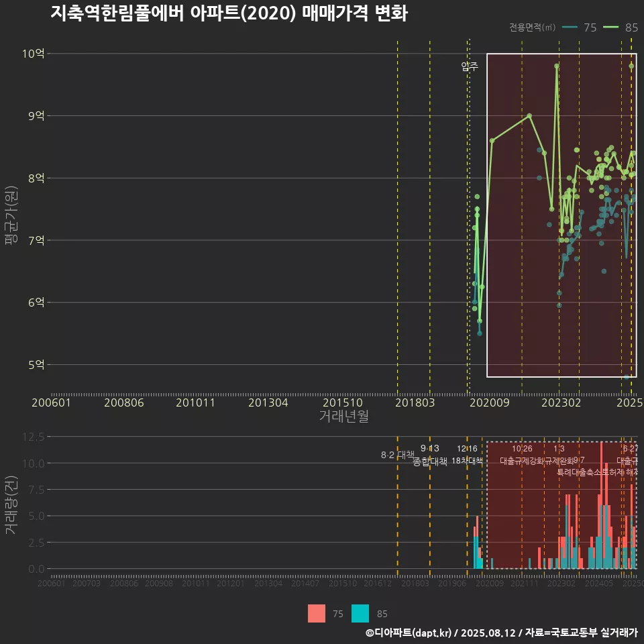Click the '202405' label on volume chart axis
The image size is (644, 644).
pos(599,583)
